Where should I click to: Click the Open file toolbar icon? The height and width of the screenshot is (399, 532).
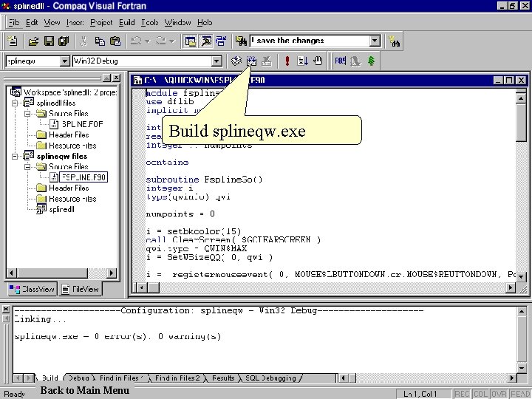[x=33, y=41]
